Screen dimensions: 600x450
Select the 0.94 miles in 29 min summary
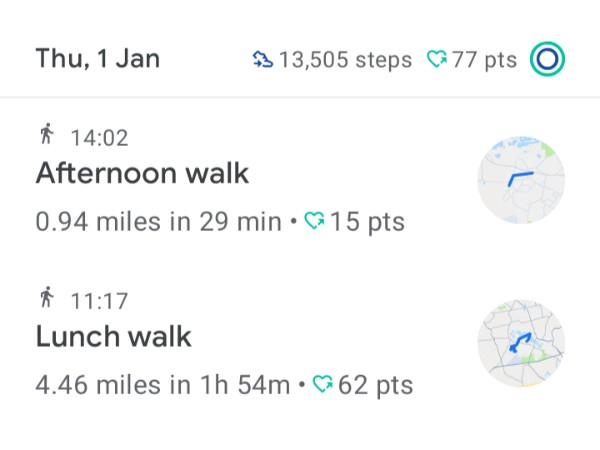159,221
